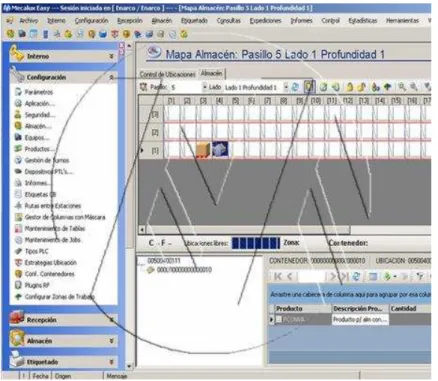
Task: Expand the Almacén sidebar section
Action: pyautogui.click(x=111, y=341)
